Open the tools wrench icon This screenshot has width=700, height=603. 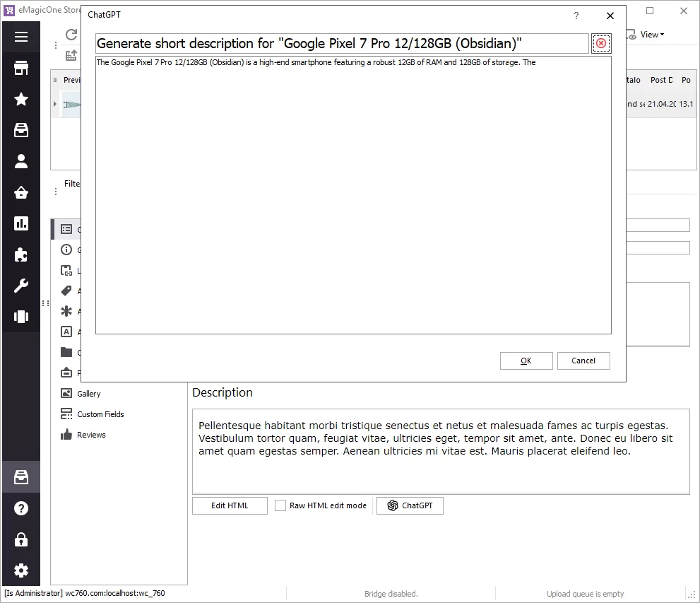click(21, 286)
